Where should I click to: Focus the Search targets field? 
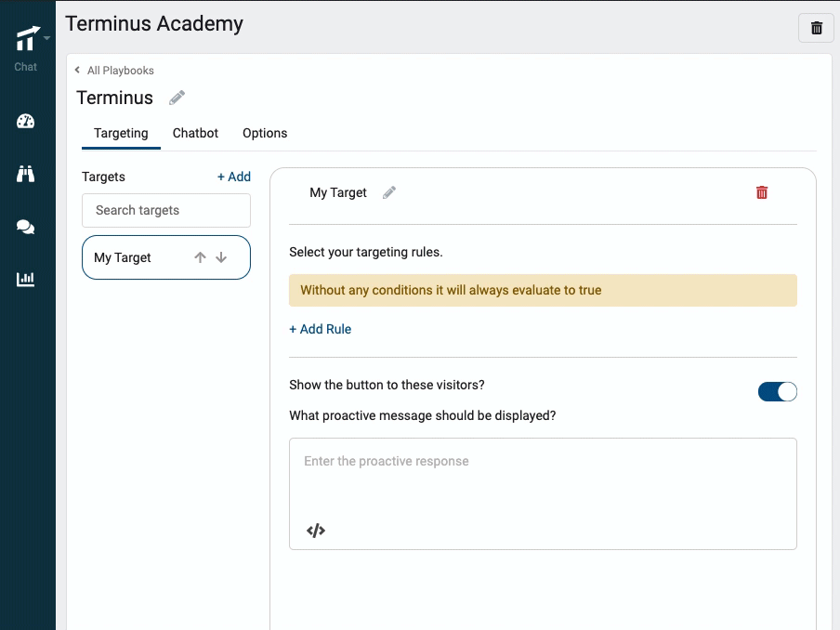pos(166,211)
